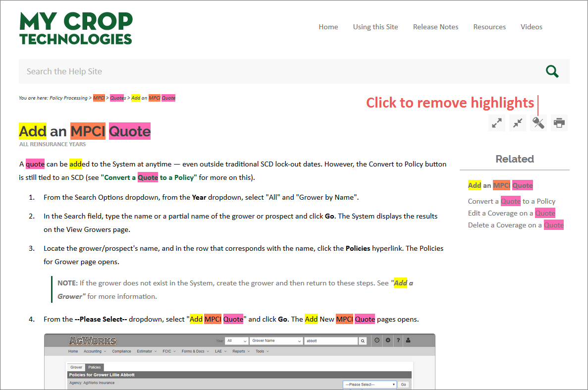This screenshot has width=588, height=390.
Task: Open the Grower Name dropdown in AgWorks screenshot
Action: (x=276, y=341)
